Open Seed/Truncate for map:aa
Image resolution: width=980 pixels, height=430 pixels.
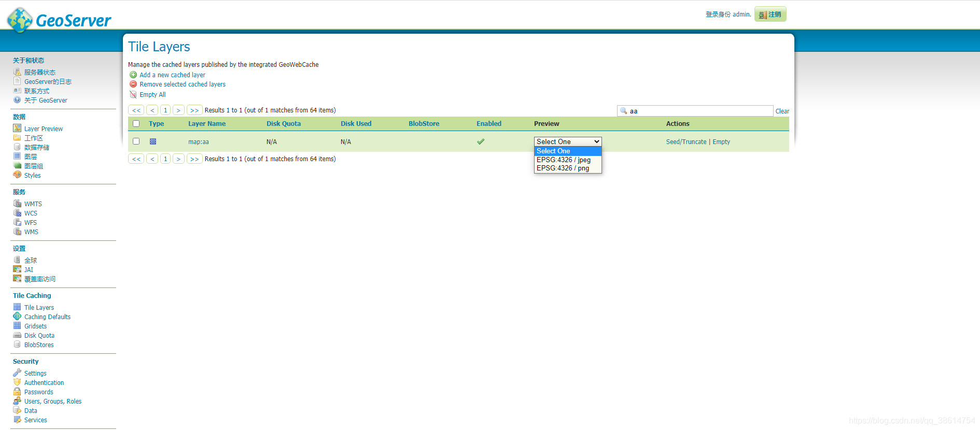pyautogui.click(x=686, y=141)
